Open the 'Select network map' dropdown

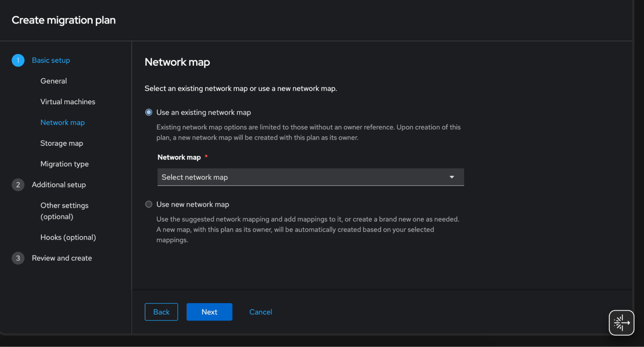tap(303, 177)
